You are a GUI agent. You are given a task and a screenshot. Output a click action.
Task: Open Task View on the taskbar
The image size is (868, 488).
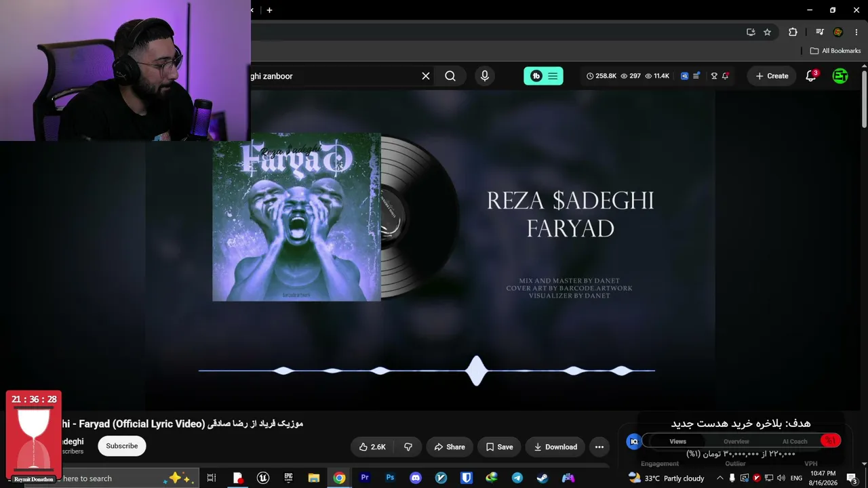[212, 478]
